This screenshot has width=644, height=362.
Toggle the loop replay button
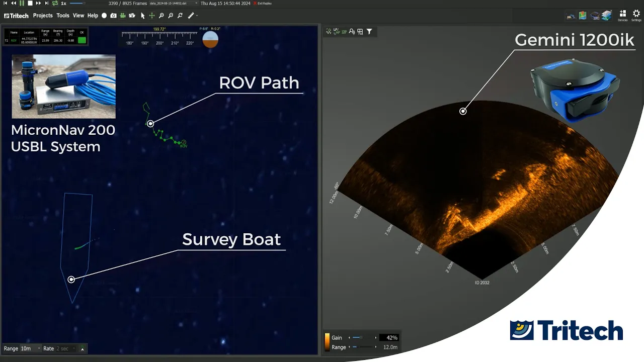[55, 3]
